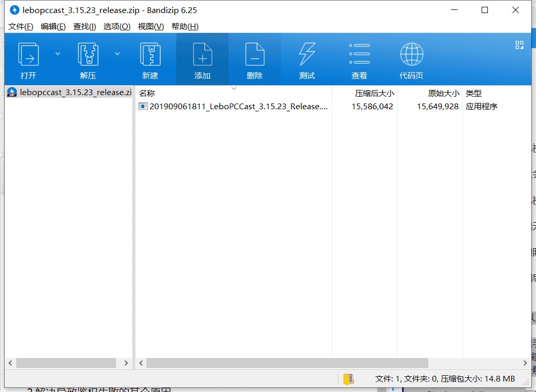
Task: Click the 应用程序 type cell
Action: [481, 107]
